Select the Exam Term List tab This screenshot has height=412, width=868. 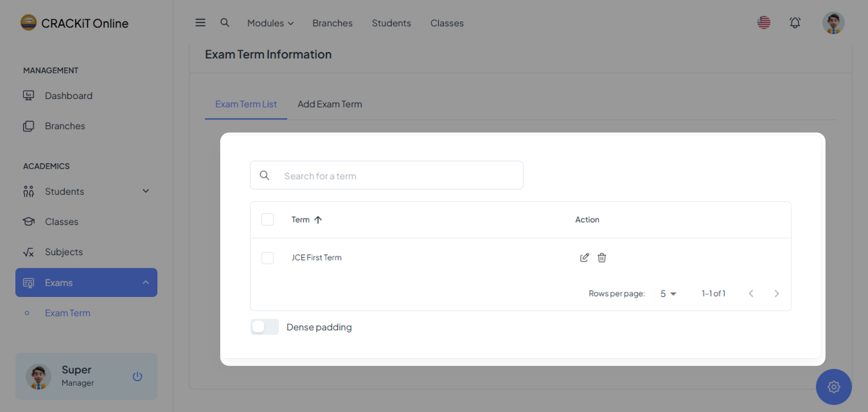246,104
